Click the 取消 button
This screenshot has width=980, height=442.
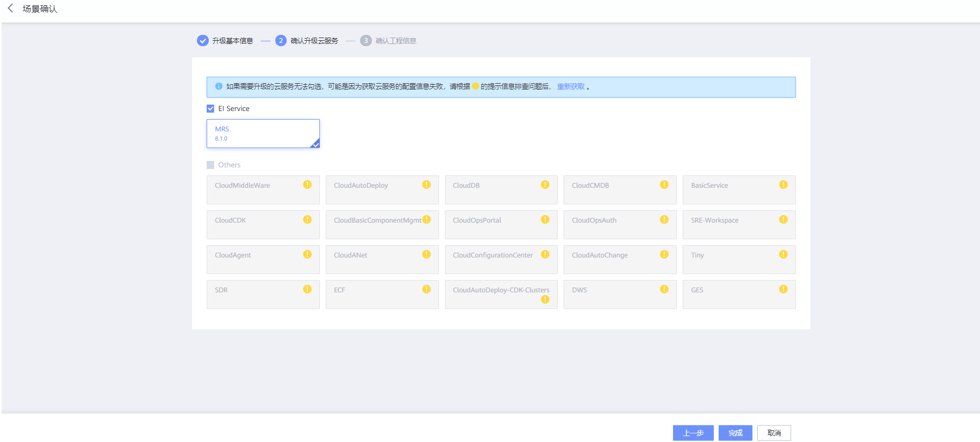coord(774,433)
